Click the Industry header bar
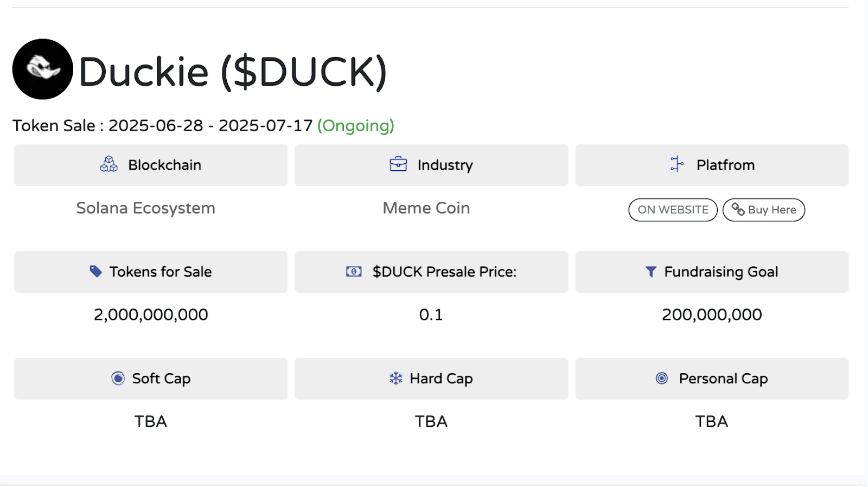 tap(431, 164)
